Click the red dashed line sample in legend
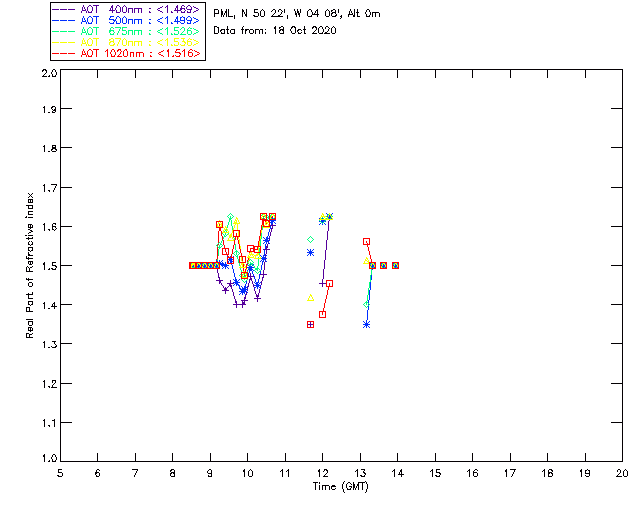The width and height of the screenshot is (640, 512). (64, 53)
